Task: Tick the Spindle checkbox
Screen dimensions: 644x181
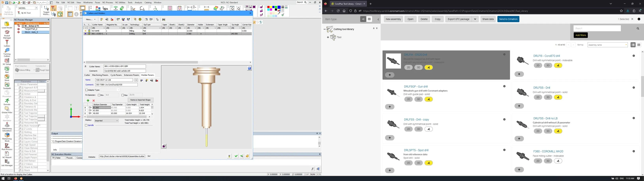Action: coord(86,126)
